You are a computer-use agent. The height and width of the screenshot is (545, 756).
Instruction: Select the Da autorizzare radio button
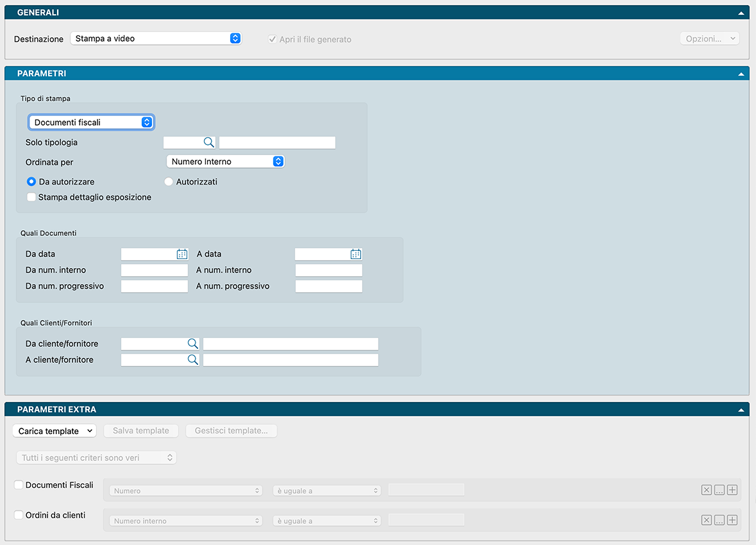pos(31,182)
